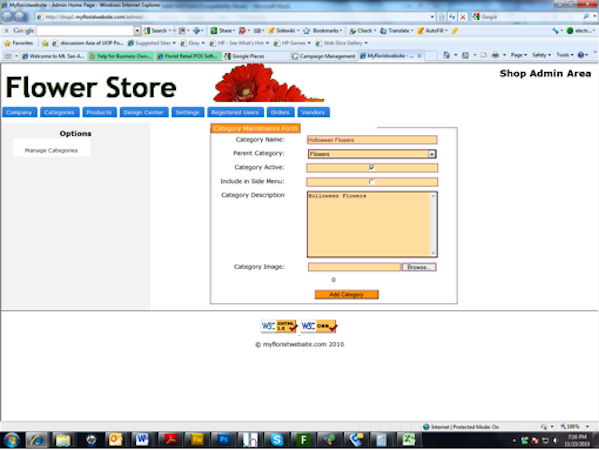Open Photoshop from the taskbar
Image resolution: width=599 pixels, height=450 pixels.
tap(223, 440)
